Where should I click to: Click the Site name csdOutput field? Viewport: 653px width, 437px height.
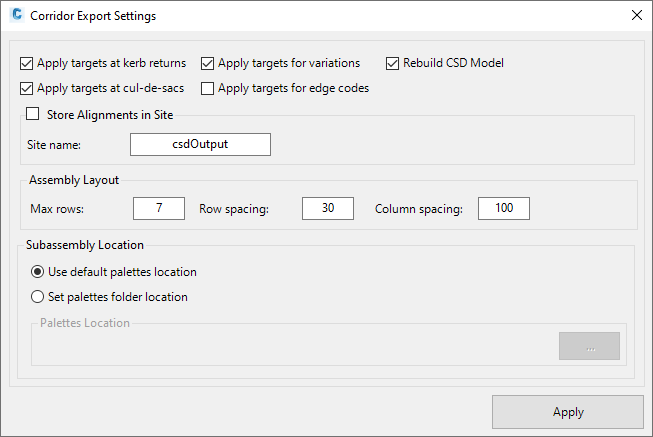(x=200, y=145)
